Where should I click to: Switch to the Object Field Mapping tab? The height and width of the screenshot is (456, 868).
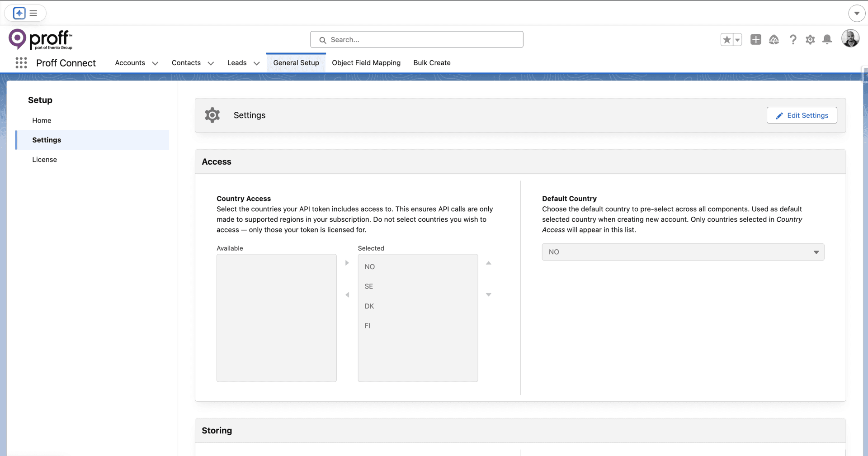point(366,63)
